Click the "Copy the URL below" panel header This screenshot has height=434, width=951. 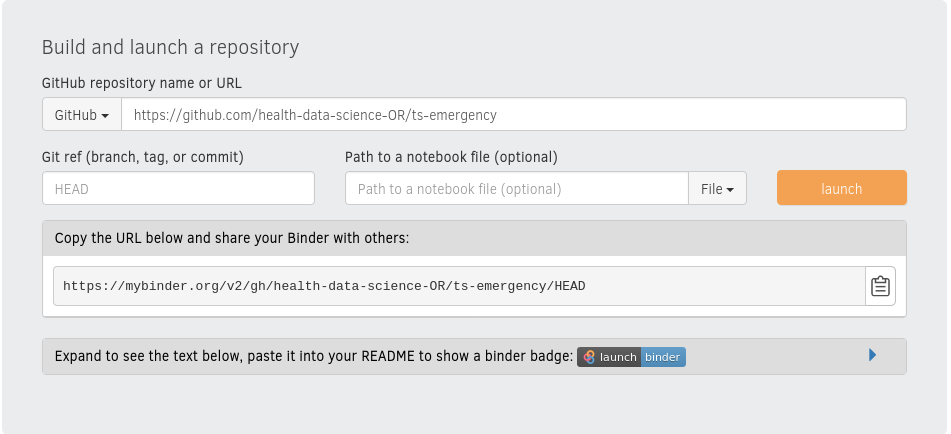click(x=232, y=238)
